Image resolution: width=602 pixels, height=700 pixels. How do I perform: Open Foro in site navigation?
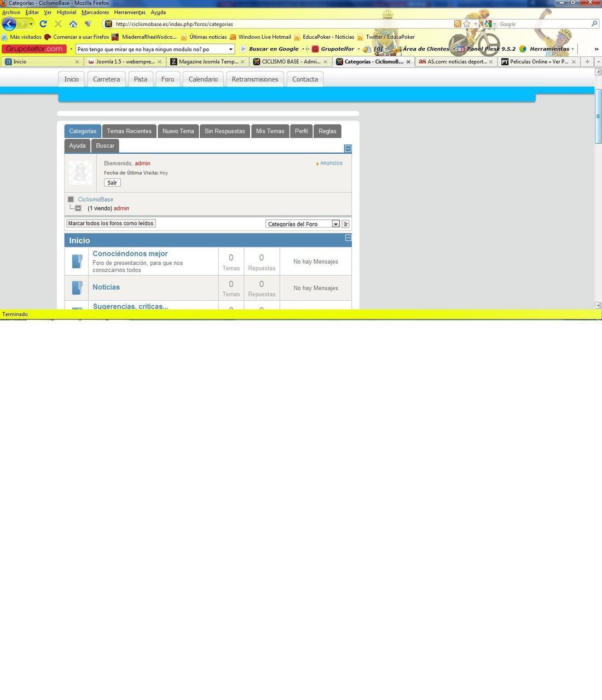(x=167, y=79)
